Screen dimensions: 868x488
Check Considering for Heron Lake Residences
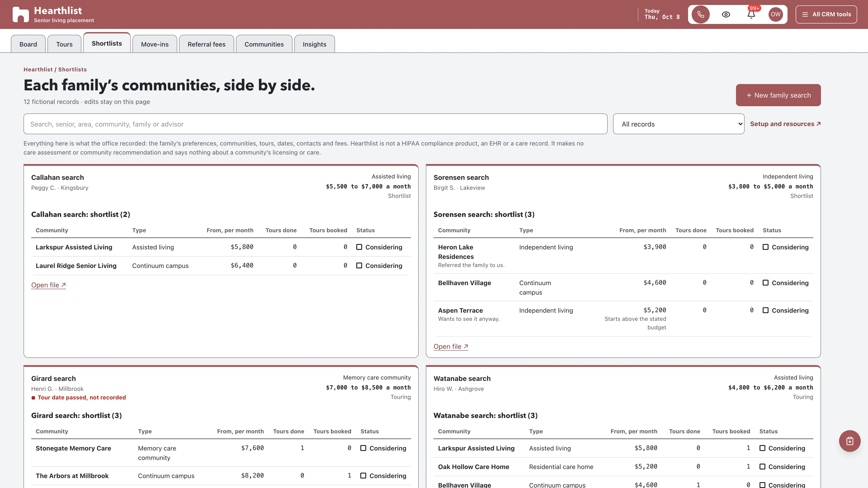pos(766,247)
